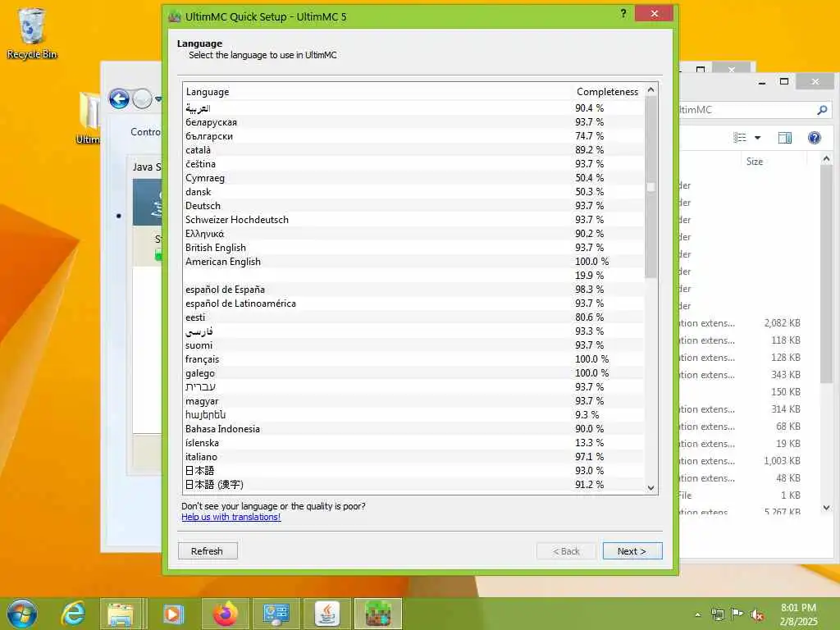Select the català language row
Screen dimensions: 840x630
coord(413,150)
